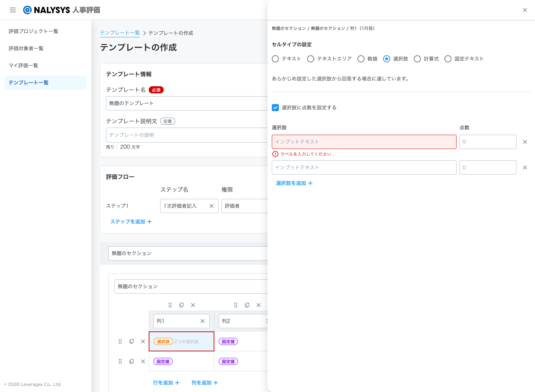The image size is (535, 392).
Task: Click ステップを追加 button
Action: (x=131, y=222)
